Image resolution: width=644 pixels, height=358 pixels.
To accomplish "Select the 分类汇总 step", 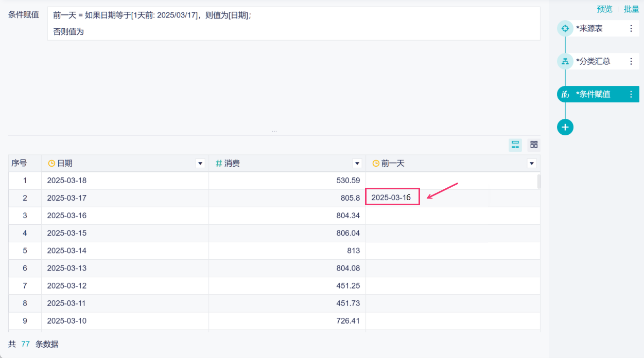I will coord(598,61).
